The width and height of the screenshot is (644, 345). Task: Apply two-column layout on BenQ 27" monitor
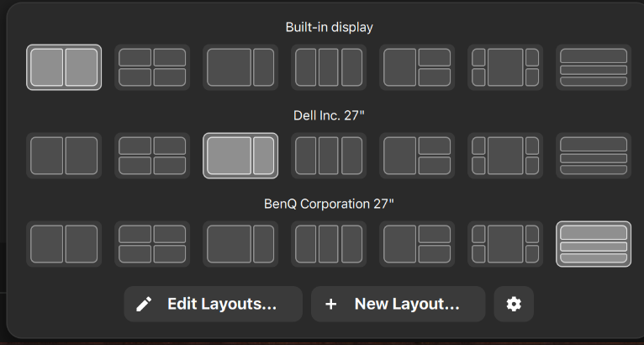click(x=64, y=244)
